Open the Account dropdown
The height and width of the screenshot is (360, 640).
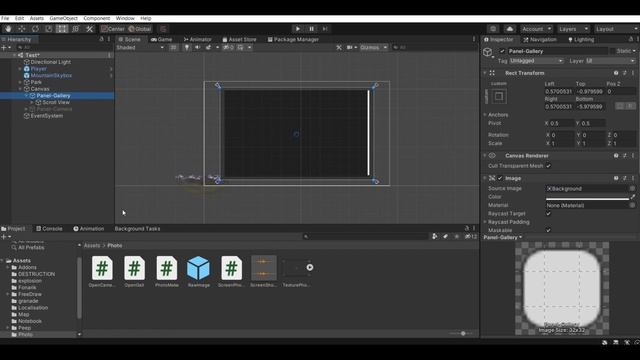click(x=536, y=29)
